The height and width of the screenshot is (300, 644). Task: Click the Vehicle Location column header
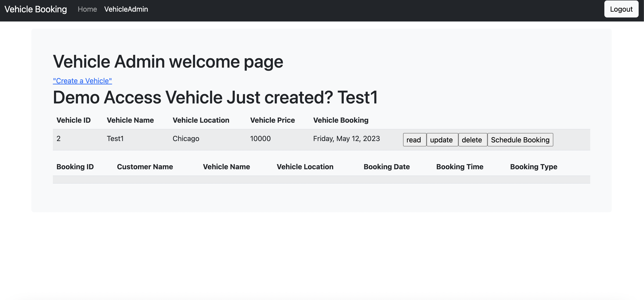pos(201,120)
